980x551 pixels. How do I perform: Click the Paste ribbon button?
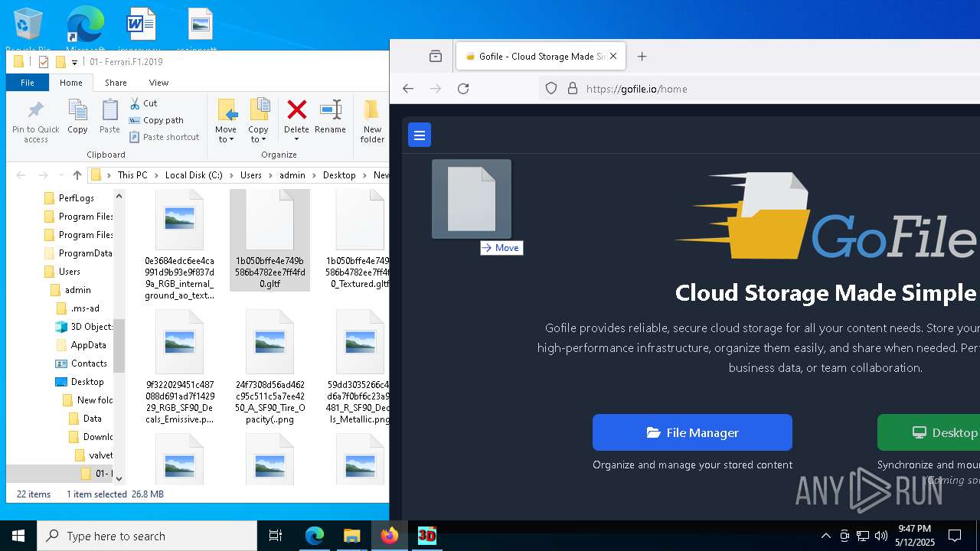(x=109, y=116)
